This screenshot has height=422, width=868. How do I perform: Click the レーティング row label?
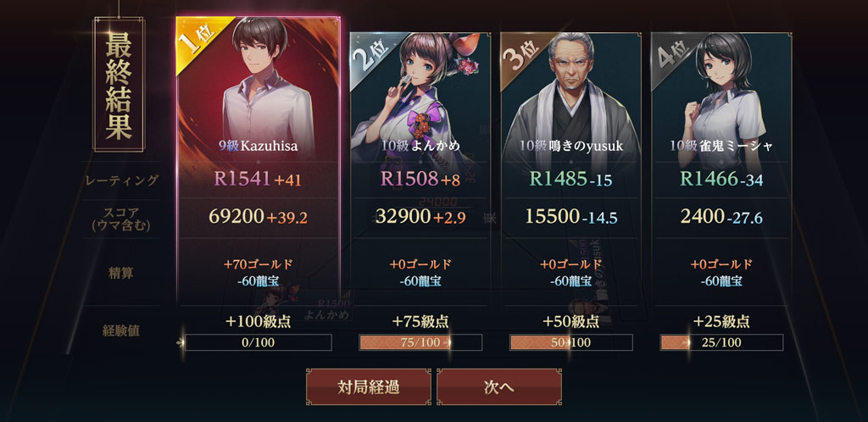[121, 180]
